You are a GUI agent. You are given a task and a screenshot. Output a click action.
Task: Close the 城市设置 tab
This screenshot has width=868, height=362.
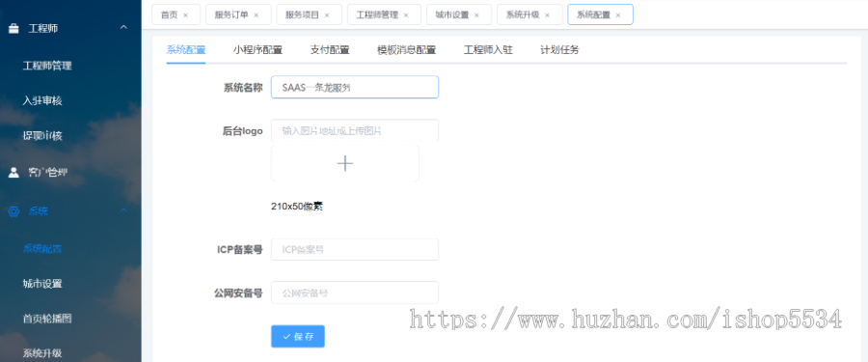[476, 15]
